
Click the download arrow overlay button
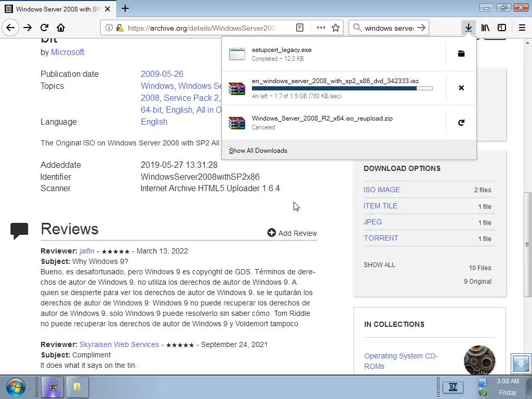coord(521,363)
